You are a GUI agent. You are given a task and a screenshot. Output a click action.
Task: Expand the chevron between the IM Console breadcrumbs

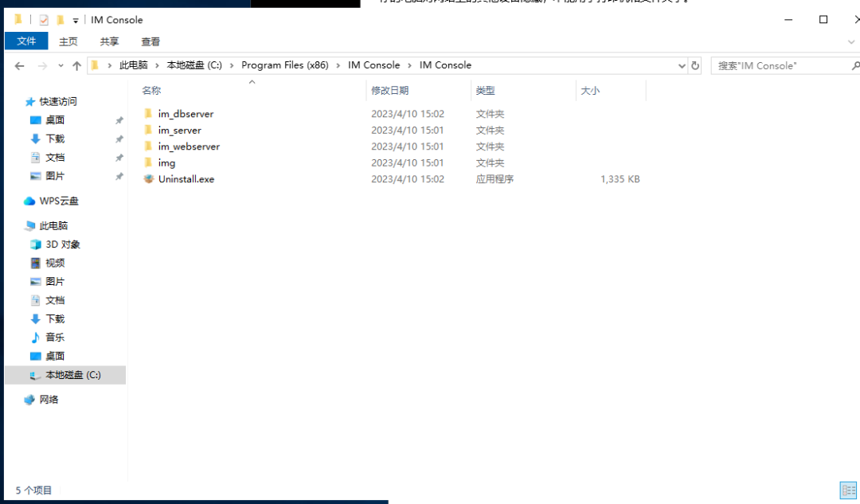tap(410, 65)
